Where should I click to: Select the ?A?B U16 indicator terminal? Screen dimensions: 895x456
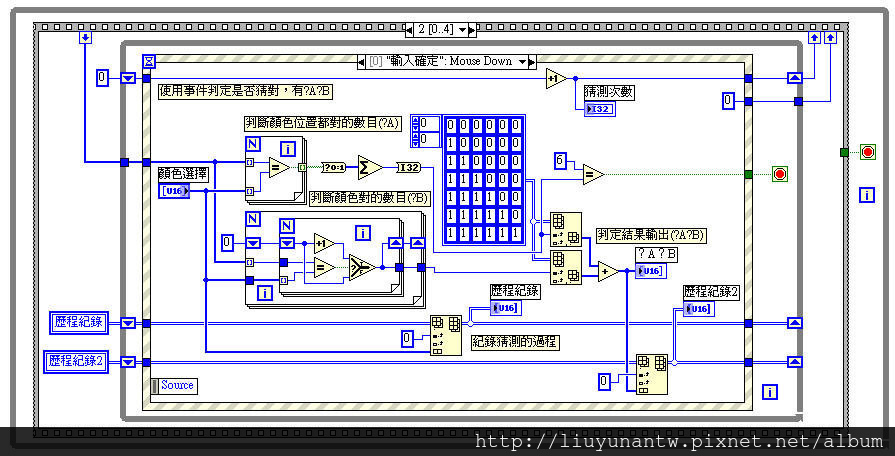[x=651, y=271]
